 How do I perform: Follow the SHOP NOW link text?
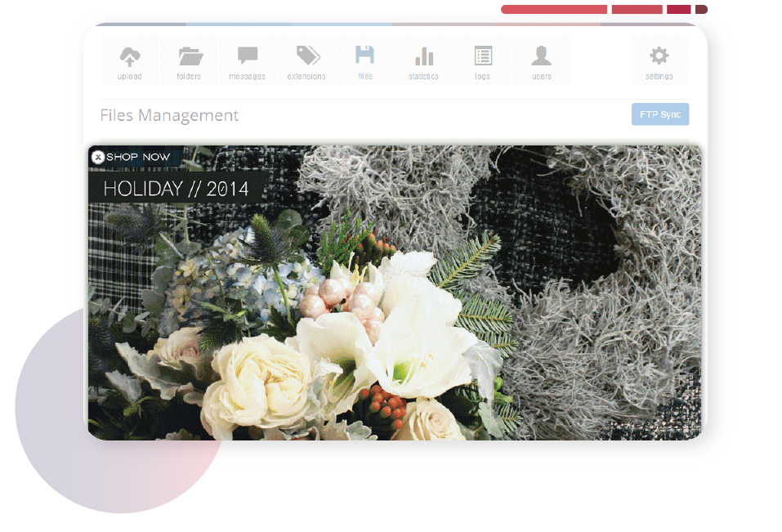[x=138, y=157]
